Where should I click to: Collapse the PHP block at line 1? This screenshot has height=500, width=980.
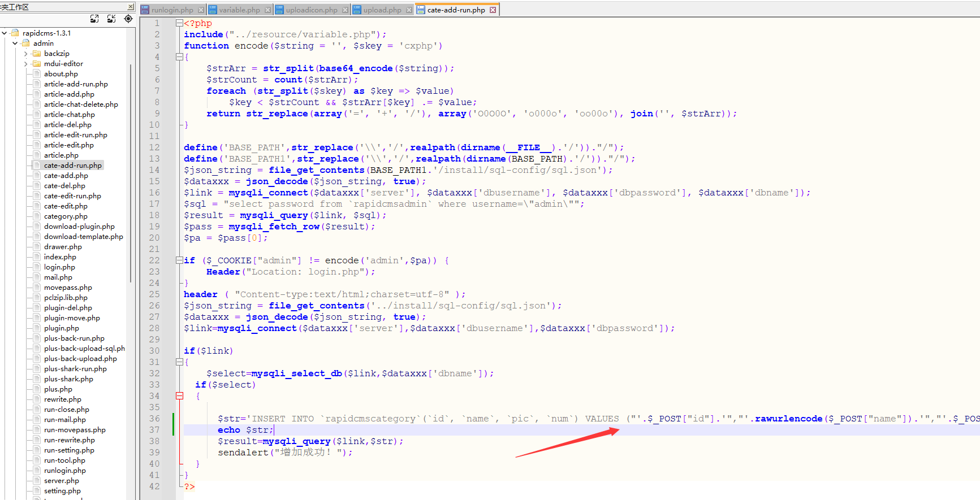179,23
